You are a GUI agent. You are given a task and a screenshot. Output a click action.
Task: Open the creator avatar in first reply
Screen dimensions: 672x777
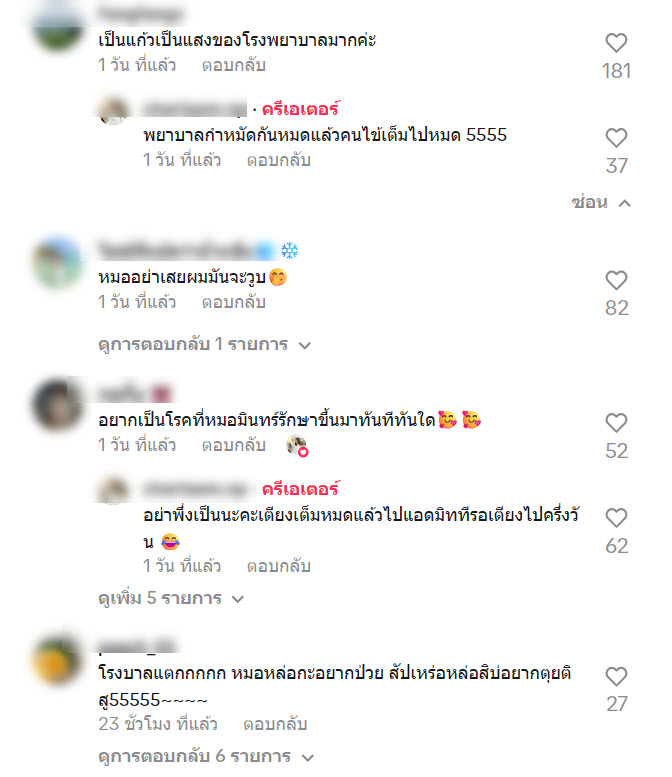[x=113, y=110]
